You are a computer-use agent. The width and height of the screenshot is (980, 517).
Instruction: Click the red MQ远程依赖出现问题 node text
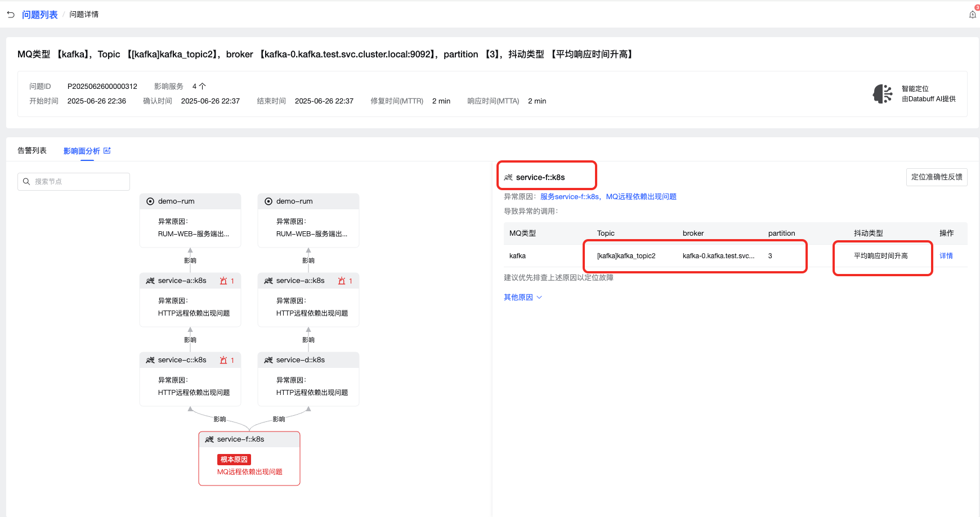pyautogui.click(x=250, y=472)
